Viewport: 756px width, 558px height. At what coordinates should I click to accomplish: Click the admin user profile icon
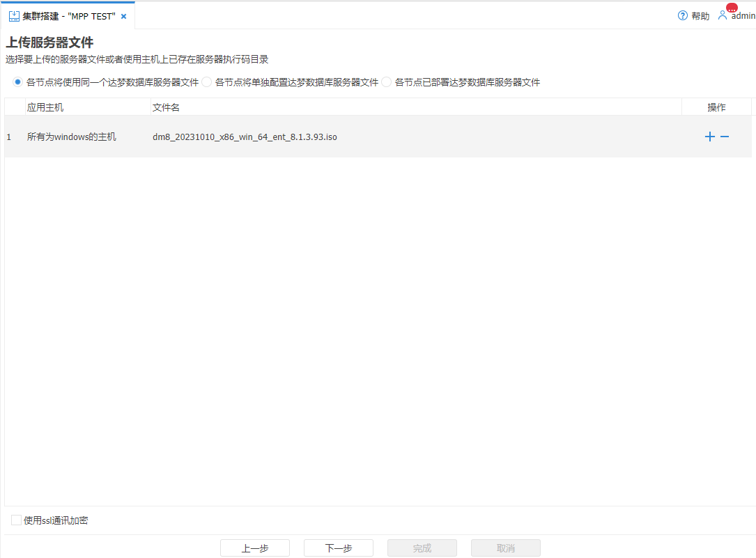(722, 15)
